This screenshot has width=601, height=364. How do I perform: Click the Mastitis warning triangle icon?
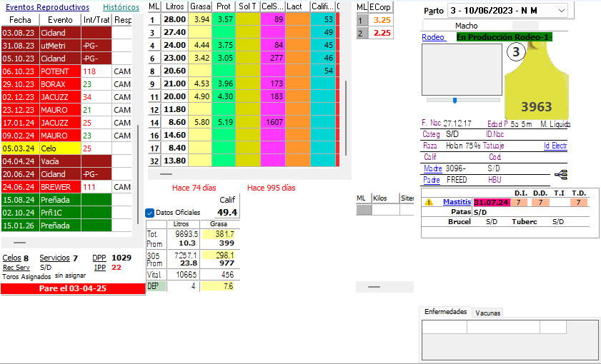pyautogui.click(x=429, y=202)
